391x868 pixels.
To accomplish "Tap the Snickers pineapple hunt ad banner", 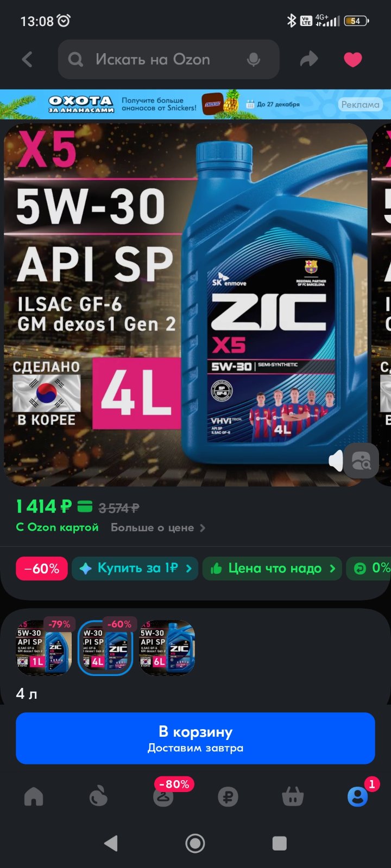I will [195, 104].
